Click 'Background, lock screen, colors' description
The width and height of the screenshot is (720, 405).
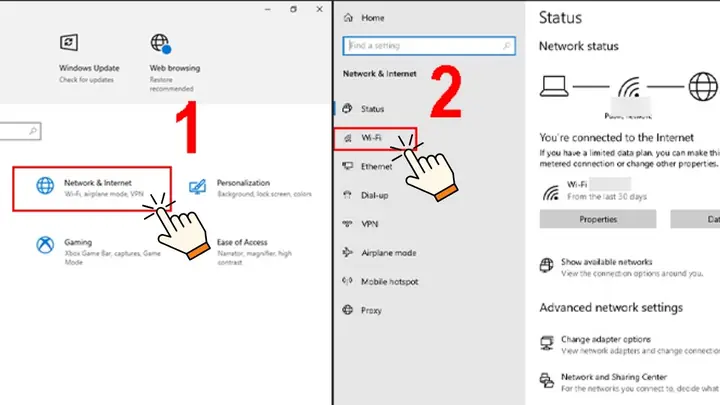tap(264, 194)
